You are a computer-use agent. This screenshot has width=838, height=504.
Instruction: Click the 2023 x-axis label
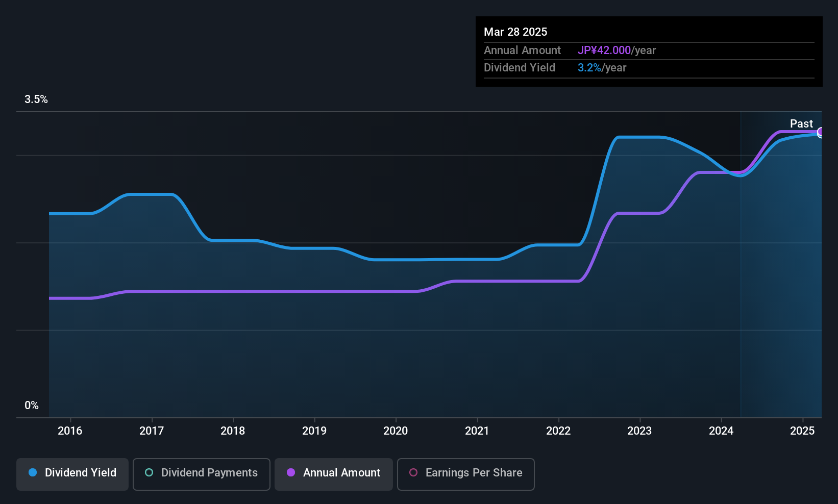[x=639, y=431]
